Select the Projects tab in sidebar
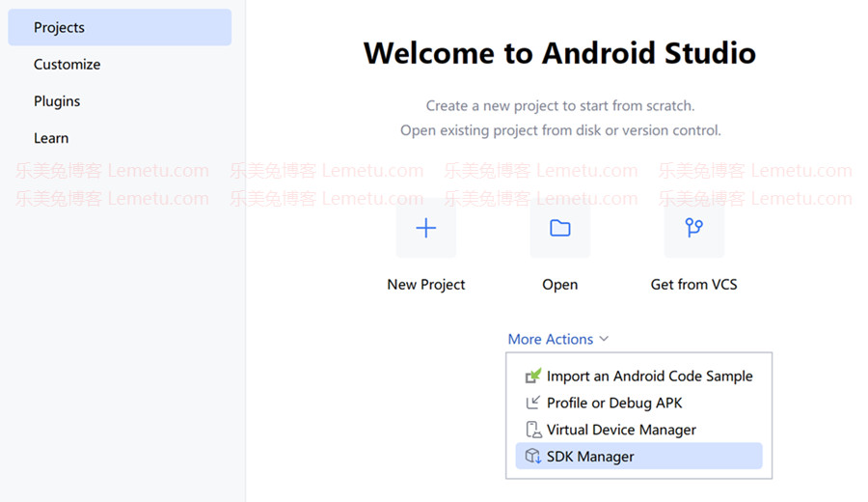The width and height of the screenshot is (868, 502). (120, 27)
